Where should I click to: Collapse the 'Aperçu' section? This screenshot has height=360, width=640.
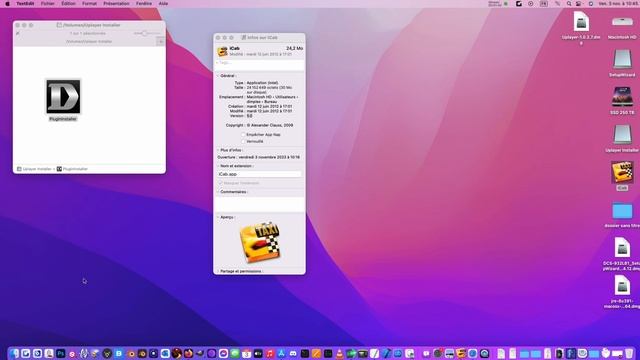pyautogui.click(x=218, y=217)
